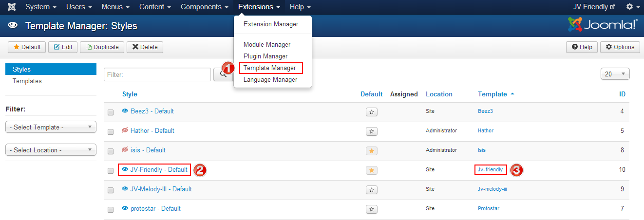Set Beez3 as default using its star

[x=372, y=112]
